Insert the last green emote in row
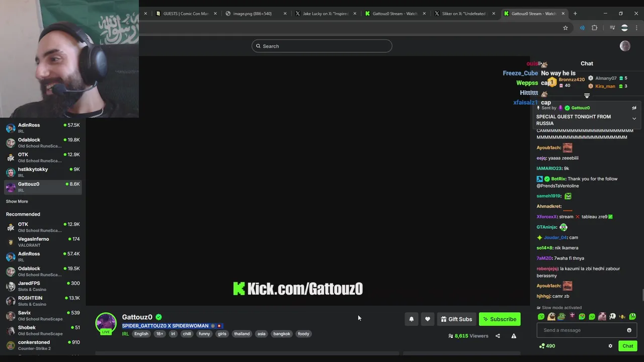Image resolution: width=644 pixels, height=362 pixels. [632, 317]
